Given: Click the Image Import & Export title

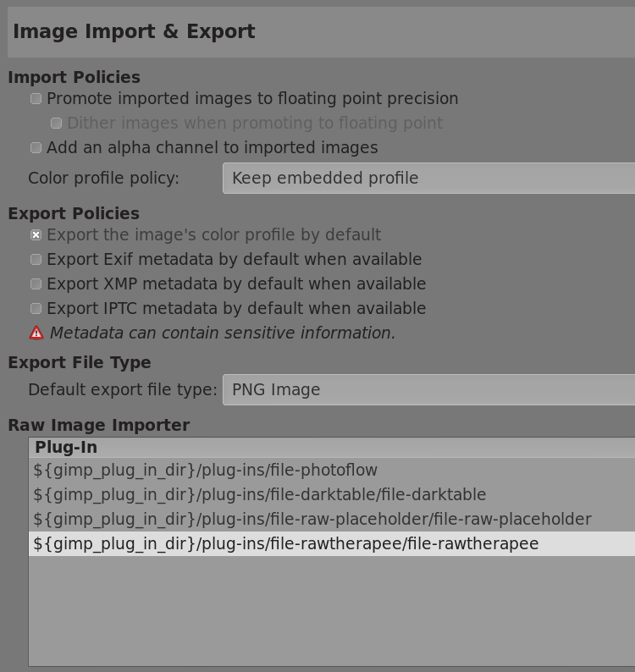Looking at the screenshot, I should tap(134, 31).
